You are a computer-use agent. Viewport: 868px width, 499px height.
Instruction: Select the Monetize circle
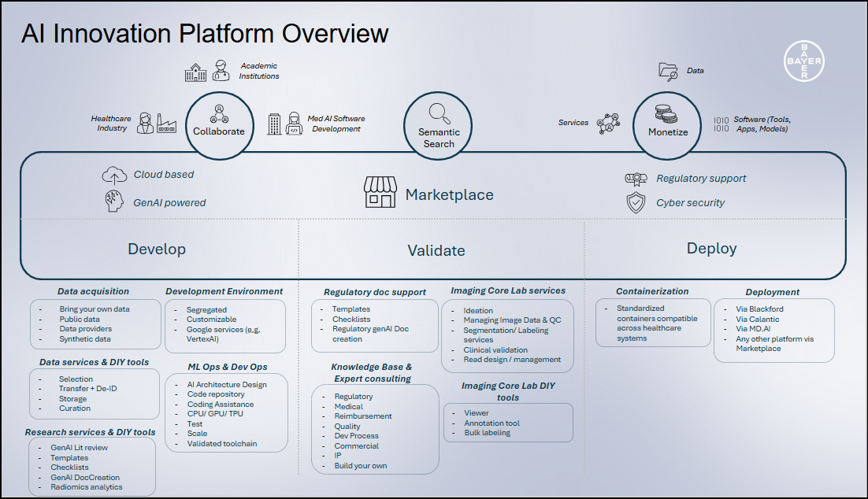(667, 125)
